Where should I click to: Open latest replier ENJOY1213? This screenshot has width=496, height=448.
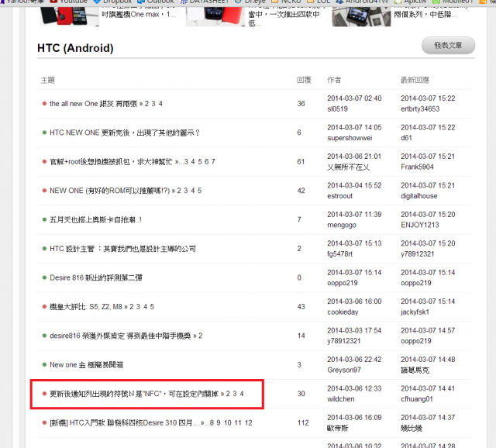[x=420, y=225]
